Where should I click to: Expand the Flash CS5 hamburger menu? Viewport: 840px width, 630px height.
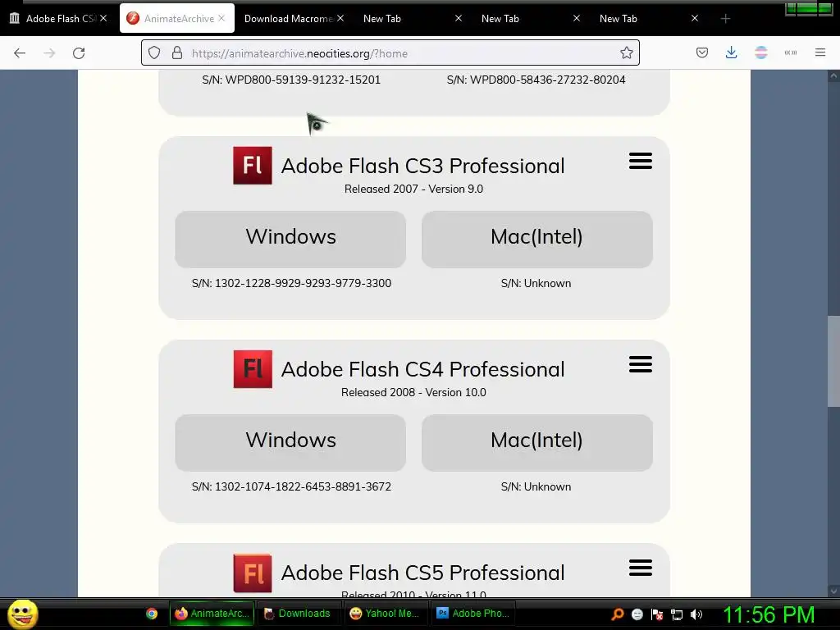pos(640,568)
